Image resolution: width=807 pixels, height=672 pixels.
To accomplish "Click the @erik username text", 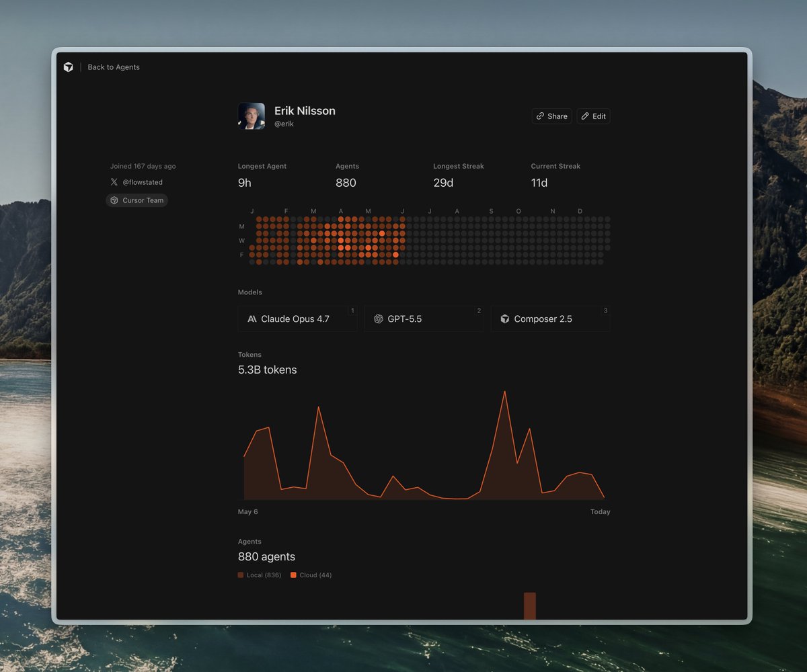I will pyautogui.click(x=284, y=124).
